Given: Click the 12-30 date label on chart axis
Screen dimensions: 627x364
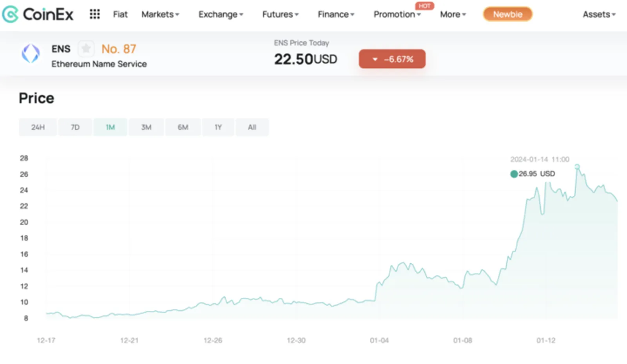Looking at the screenshot, I should (296, 340).
